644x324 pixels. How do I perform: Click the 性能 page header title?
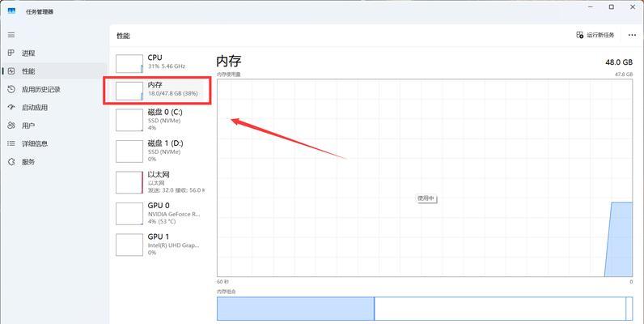tap(123, 36)
